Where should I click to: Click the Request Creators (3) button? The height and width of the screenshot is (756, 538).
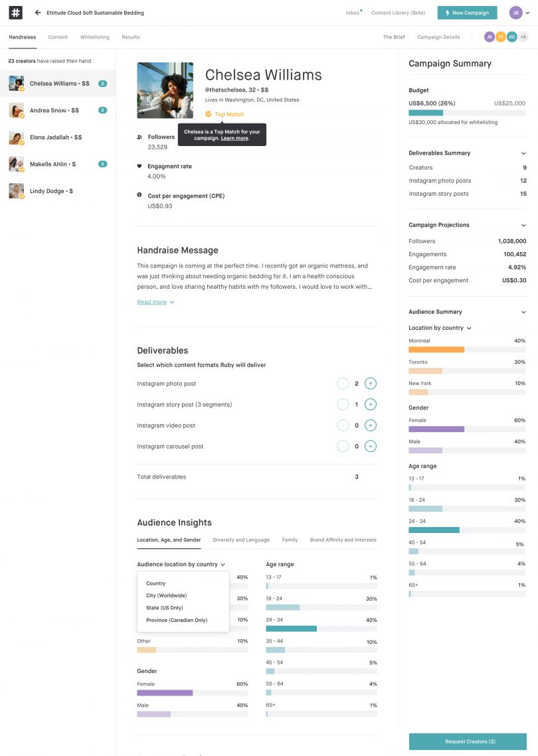pyautogui.click(x=468, y=741)
